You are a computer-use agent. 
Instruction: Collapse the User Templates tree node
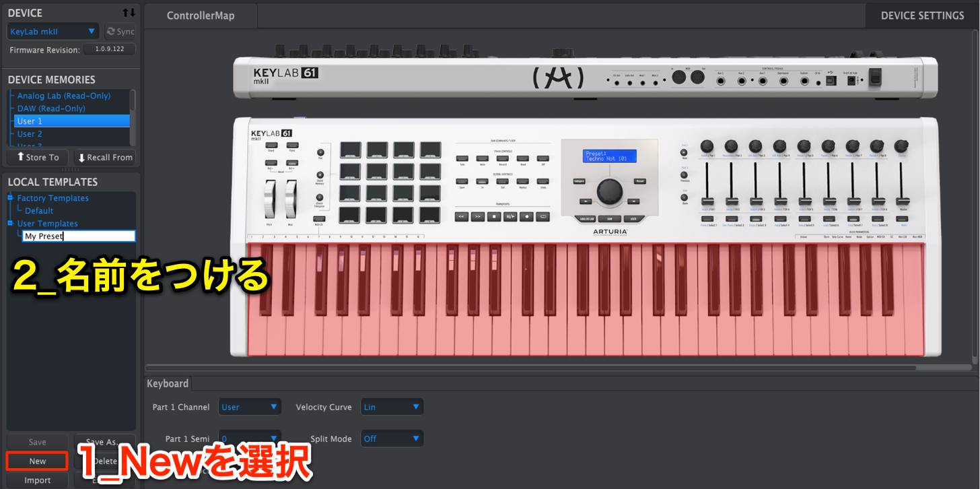11,223
